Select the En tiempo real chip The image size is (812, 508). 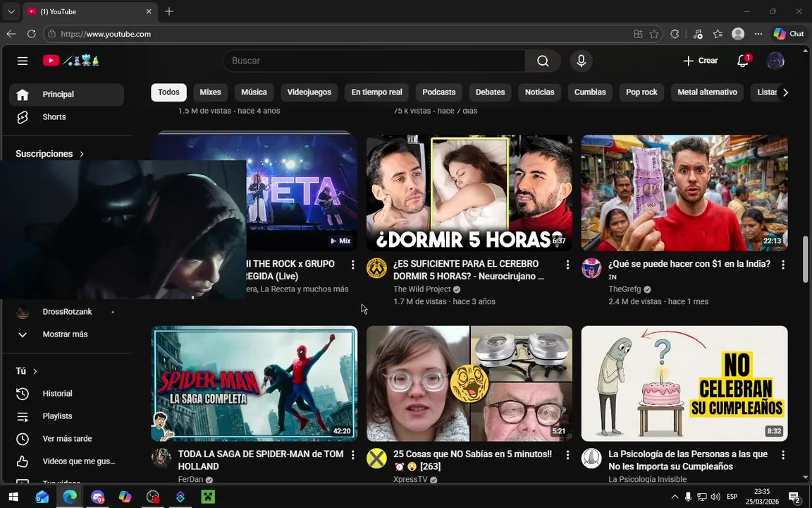[376, 92]
